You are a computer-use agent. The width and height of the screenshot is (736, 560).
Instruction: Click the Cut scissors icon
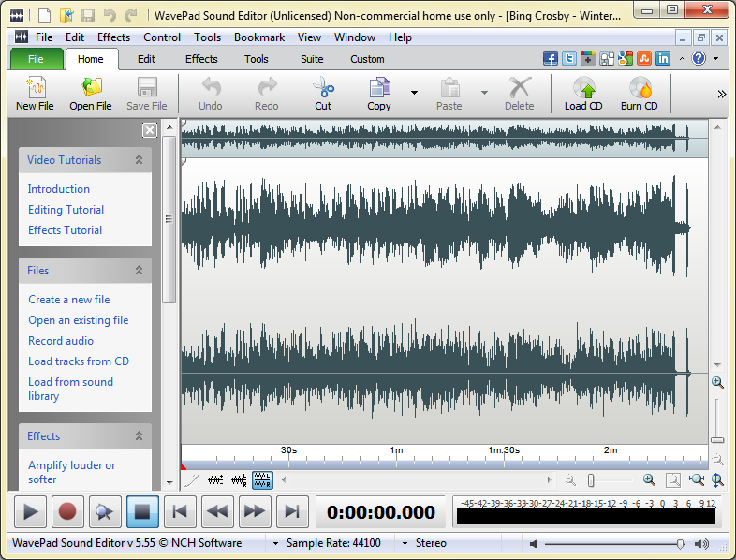(323, 89)
